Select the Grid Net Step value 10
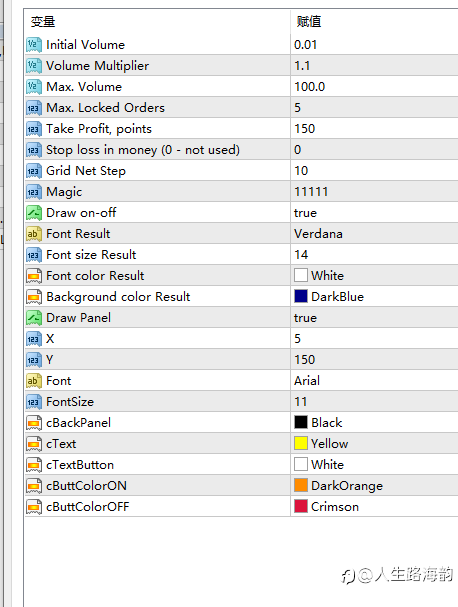Screen dimensions: 458x607 tap(301, 171)
